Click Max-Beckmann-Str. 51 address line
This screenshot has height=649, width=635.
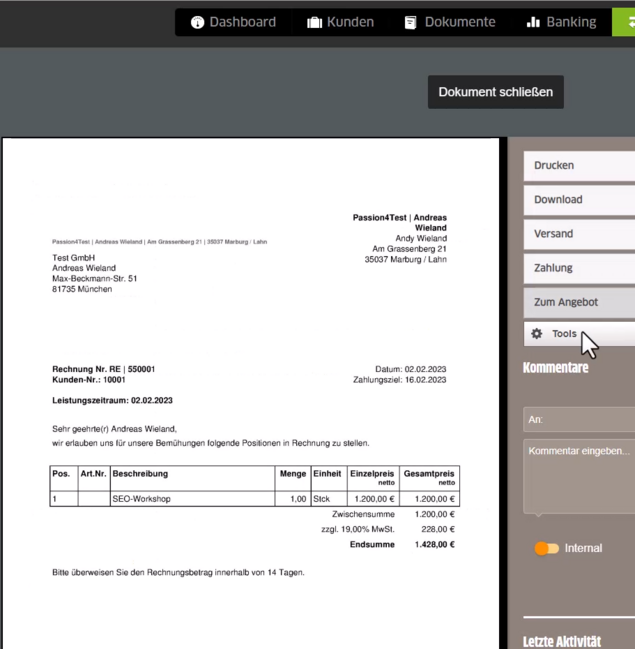(94, 279)
